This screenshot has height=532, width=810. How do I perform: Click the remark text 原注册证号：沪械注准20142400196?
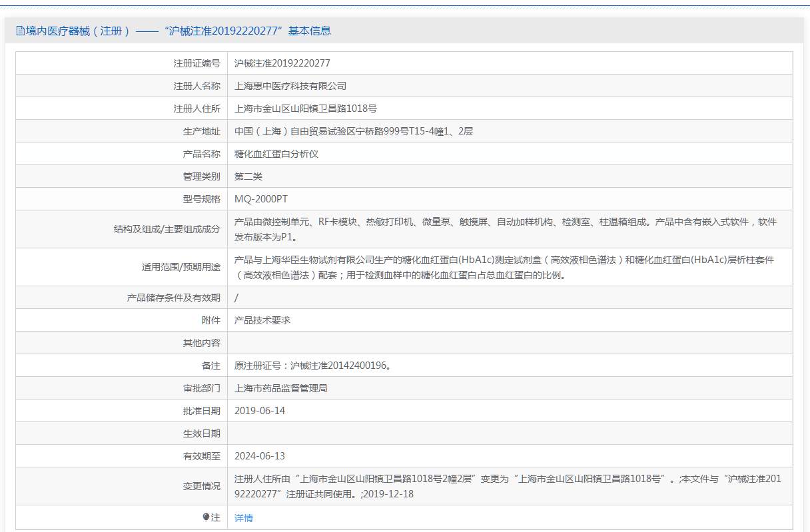pyautogui.click(x=312, y=366)
